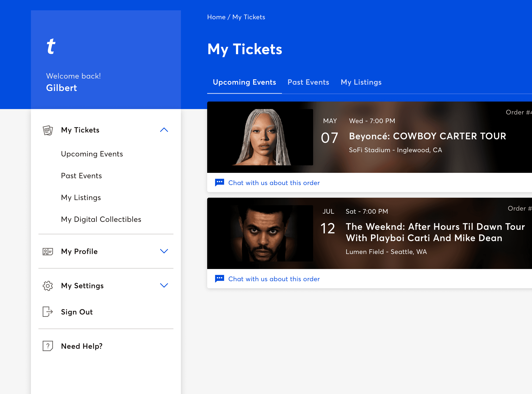Click the My Tickets breadcrumb link

click(249, 17)
